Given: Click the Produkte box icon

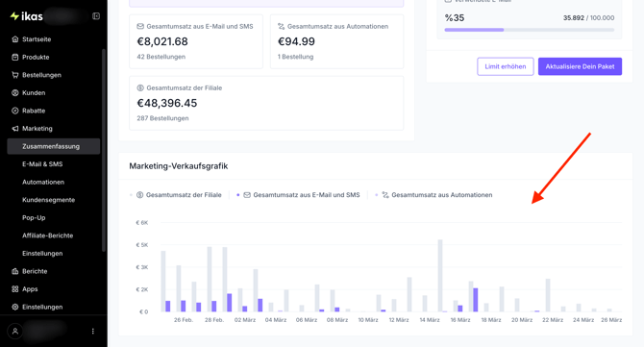Looking at the screenshot, I should tap(15, 57).
